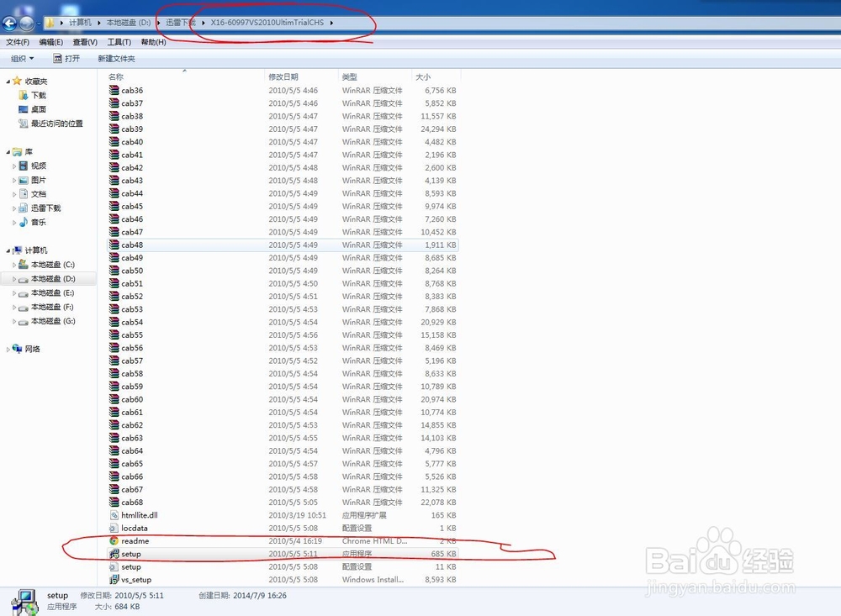This screenshot has width=841, height=616.
Task: Sort files by 修改日期 column header
Action: (x=301, y=76)
